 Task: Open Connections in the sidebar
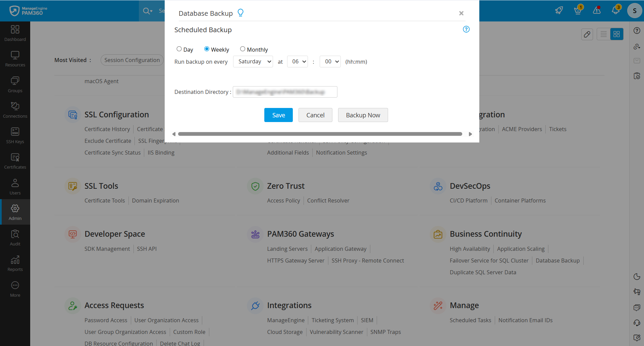tap(15, 110)
